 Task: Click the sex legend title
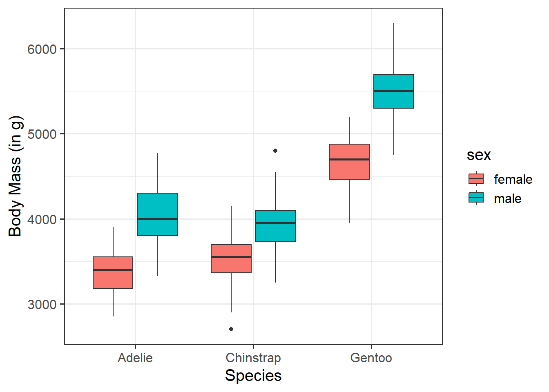pyautogui.click(x=479, y=155)
